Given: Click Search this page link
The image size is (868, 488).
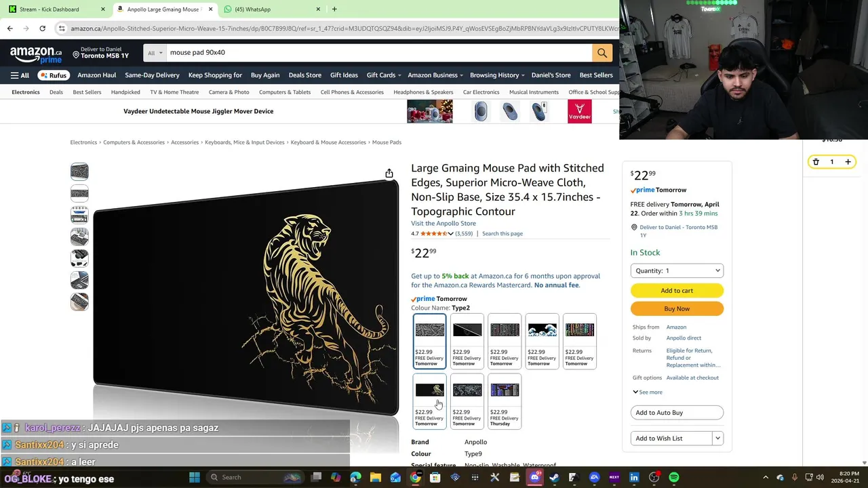Looking at the screenshot, I should coord(502,234).
